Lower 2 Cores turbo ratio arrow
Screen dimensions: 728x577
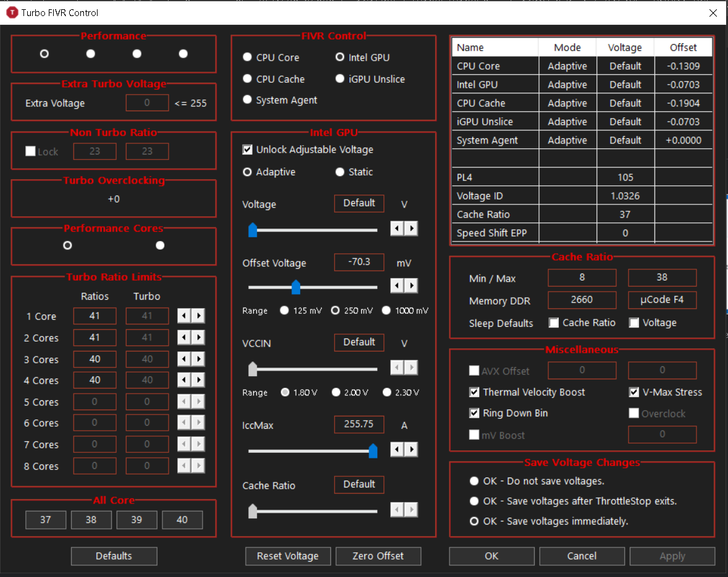tap(185, 337)
